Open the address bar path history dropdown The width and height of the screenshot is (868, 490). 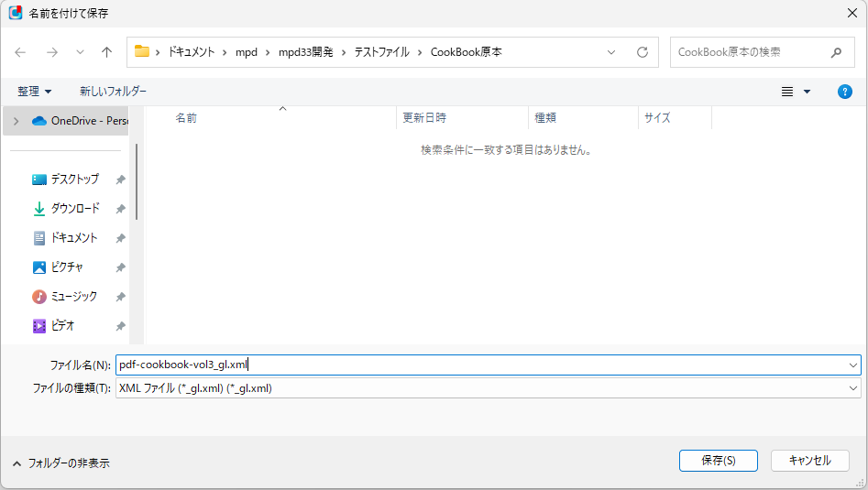pyautogui.click(x=611, y=52)
